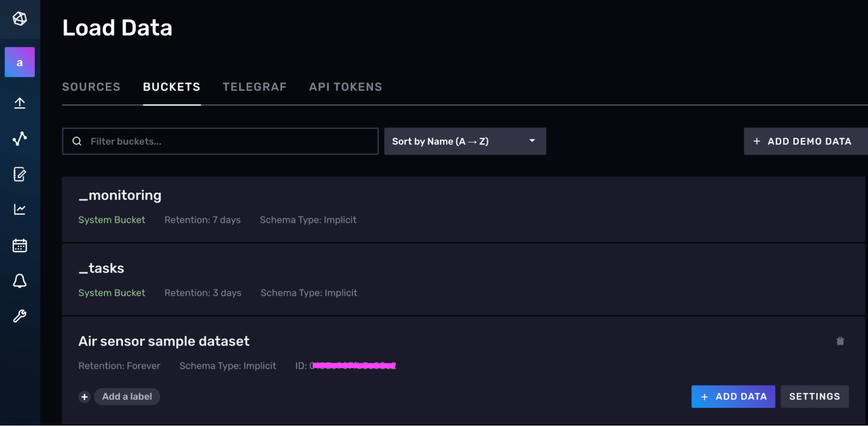Open Data Explorer graph icon in sidebar
This screenshot has width=868, height=426.
tap(20, 139)
